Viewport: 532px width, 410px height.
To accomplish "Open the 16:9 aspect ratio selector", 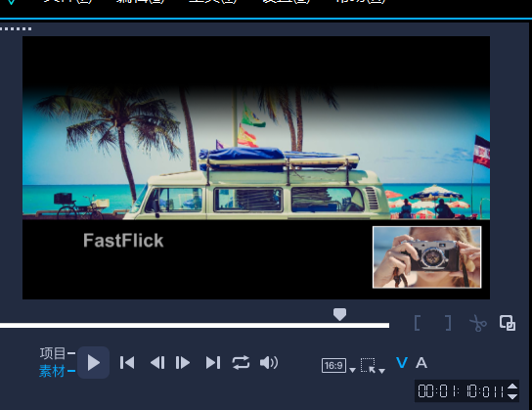I will [x=333, y=366].
